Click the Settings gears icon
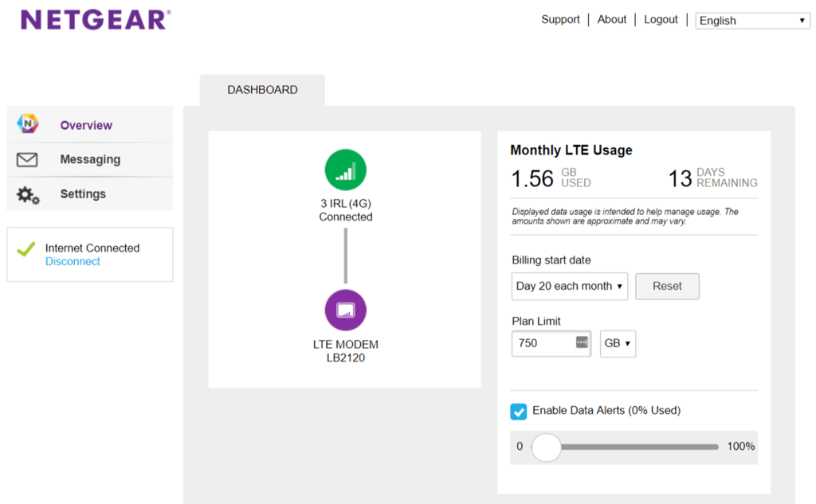 click(28, 194)
